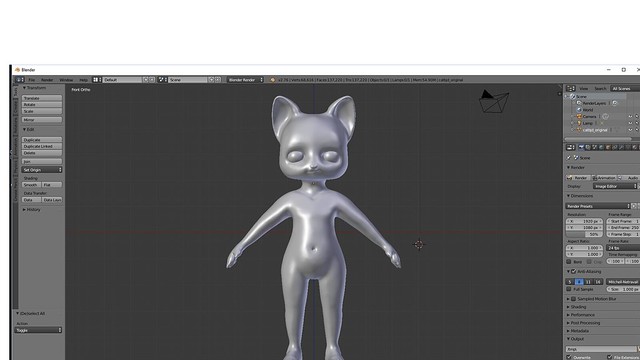Toggle visibility eye for Lamp
The width and height of the screenshot is (640, 360).
coord(630,123)
